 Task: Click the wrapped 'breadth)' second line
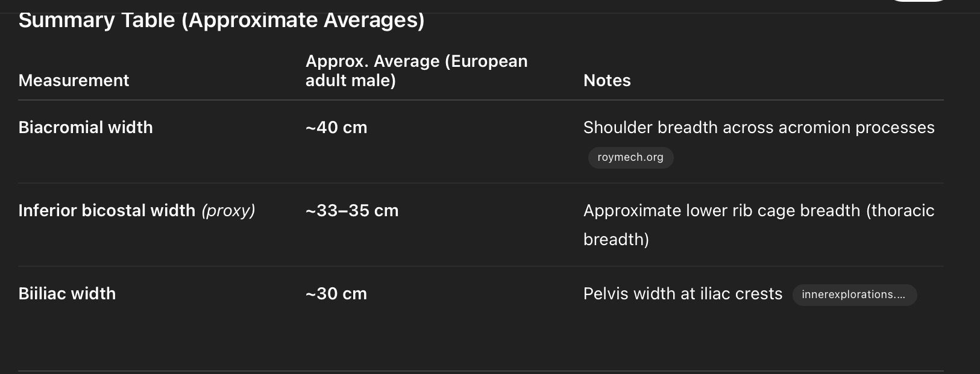pyautogui.click(x=616, y=239)
